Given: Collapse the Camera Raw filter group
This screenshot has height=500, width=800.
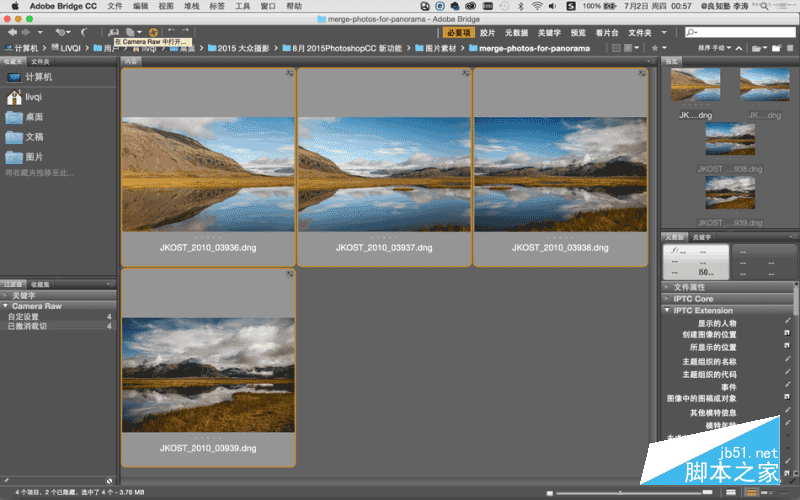Looking at the screenshot, I should [6, 305].
